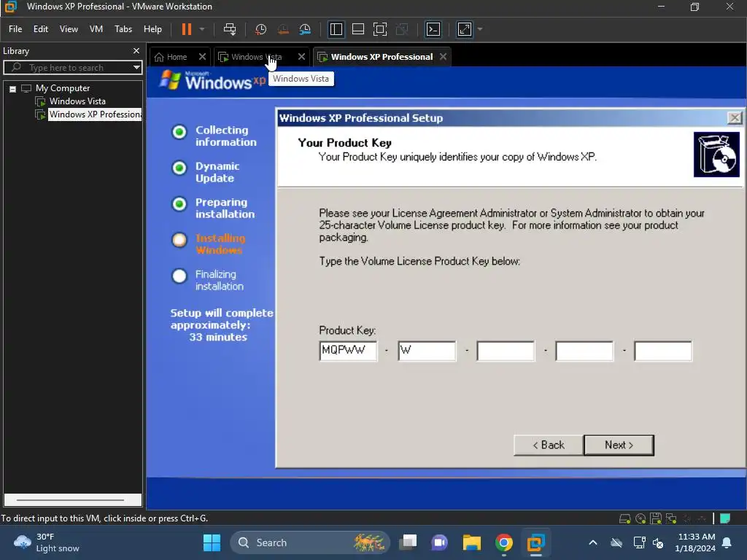747x560 pixels.
Task: Enter full screen mode icon
Action: click(379, 29)
